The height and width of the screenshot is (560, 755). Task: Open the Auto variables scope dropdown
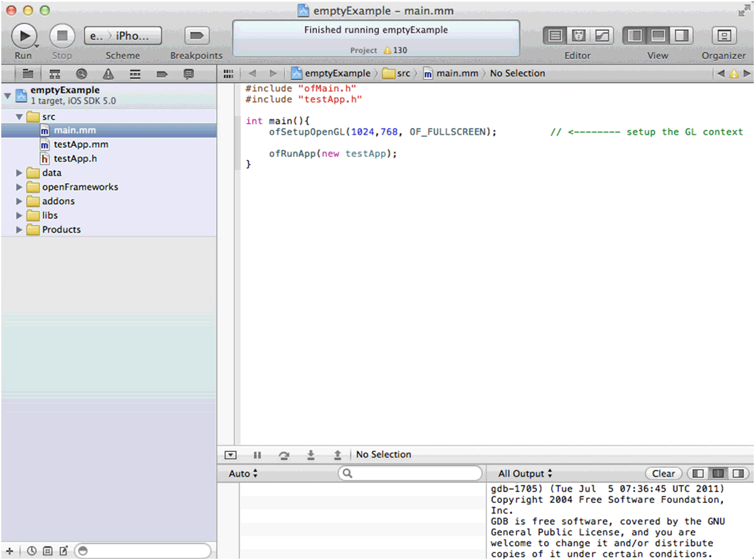tap(244, 473)
